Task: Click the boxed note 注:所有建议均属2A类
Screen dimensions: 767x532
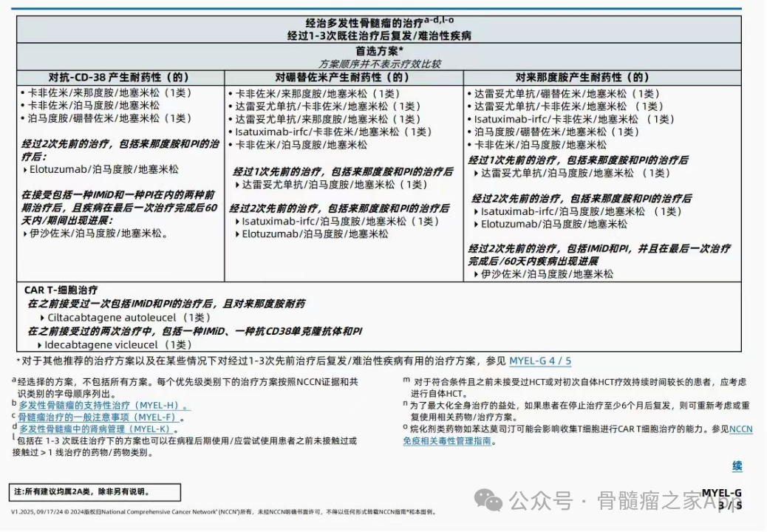Action: click(x=95, y=492)
